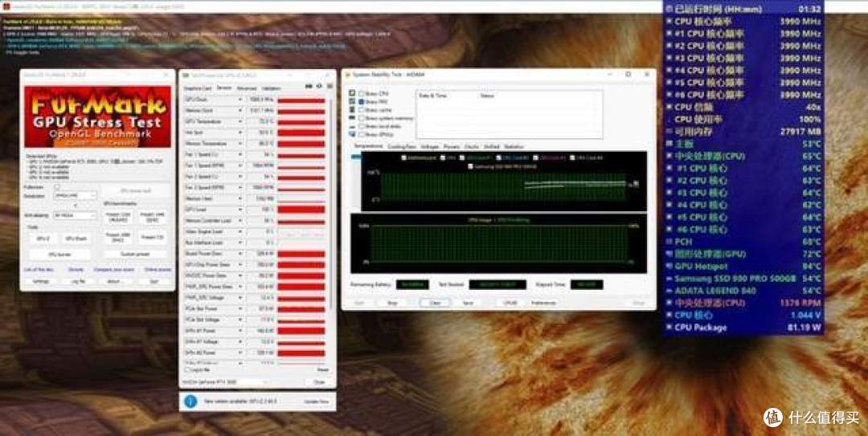Select Clocks tab in AIDA64
This screenshot has height=436, width=868.
pos(472,147)
